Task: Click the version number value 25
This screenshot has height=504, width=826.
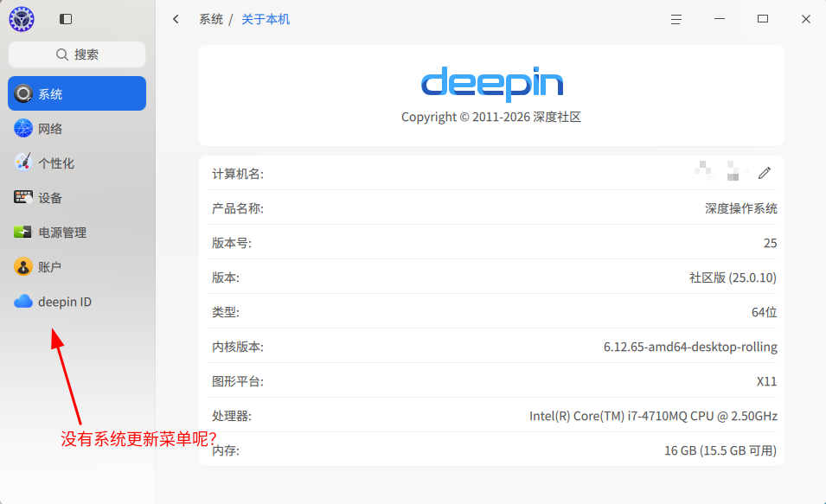Action: click(770, 243)
